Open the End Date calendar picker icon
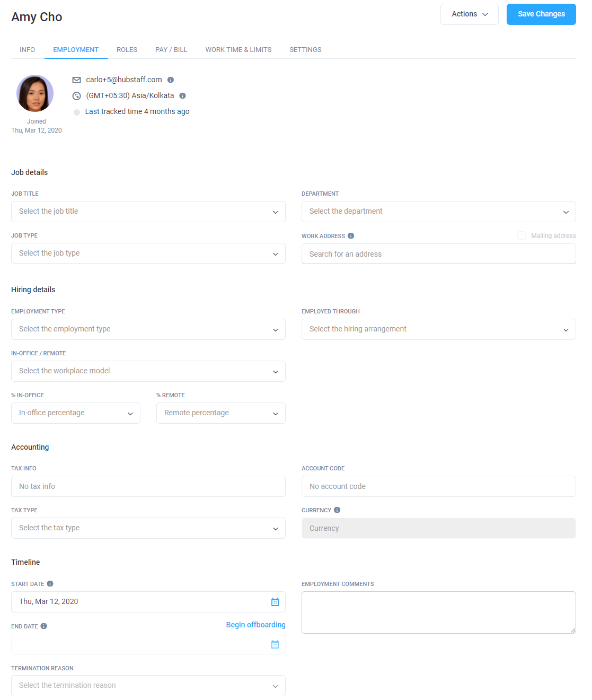This screenshot has width=592, height=700. [275, 644]
